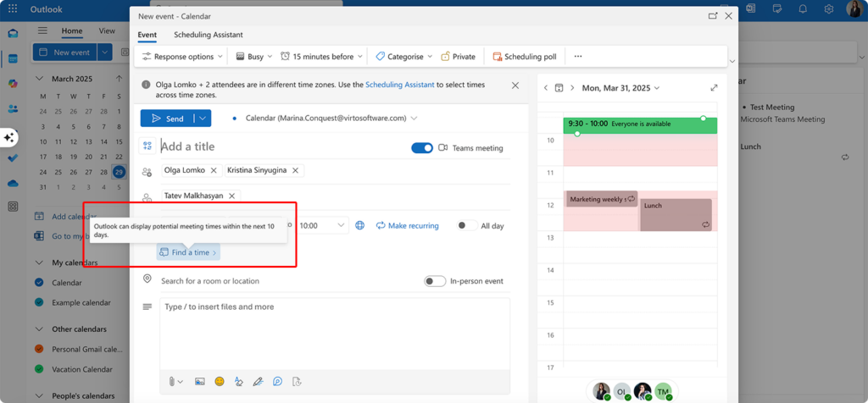Collapse the Other calendars group

pyautogui.click(x=39, y=329)
